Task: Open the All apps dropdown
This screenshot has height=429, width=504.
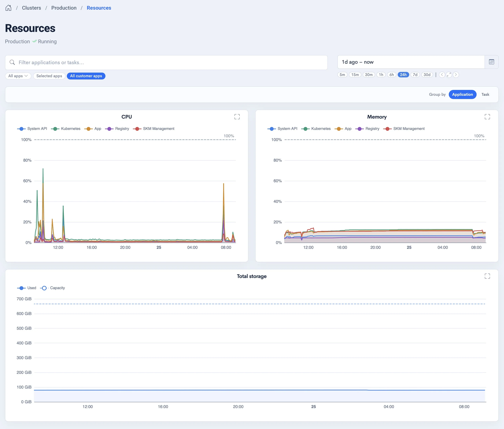Action: tap(18, 76)
